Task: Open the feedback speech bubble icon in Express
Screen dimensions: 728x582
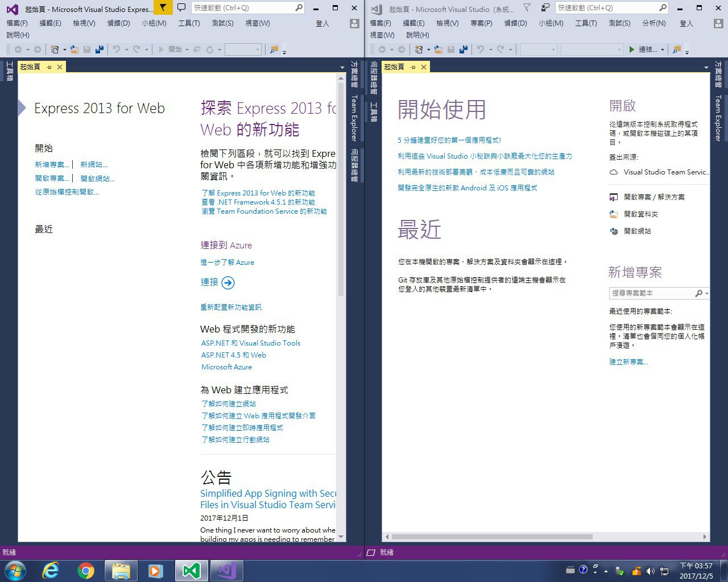Action: (181, 8)
